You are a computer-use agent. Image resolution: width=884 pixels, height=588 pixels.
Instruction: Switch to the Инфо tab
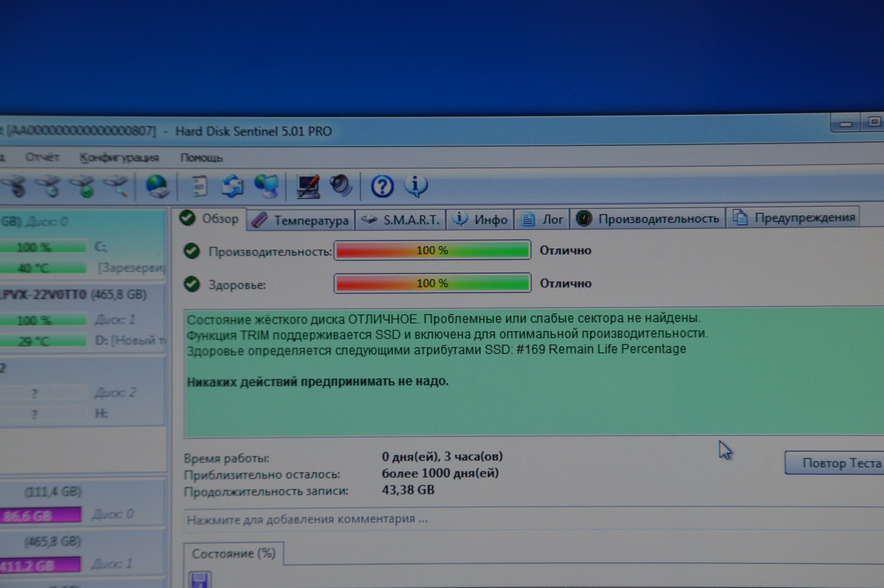coord(480,219)
